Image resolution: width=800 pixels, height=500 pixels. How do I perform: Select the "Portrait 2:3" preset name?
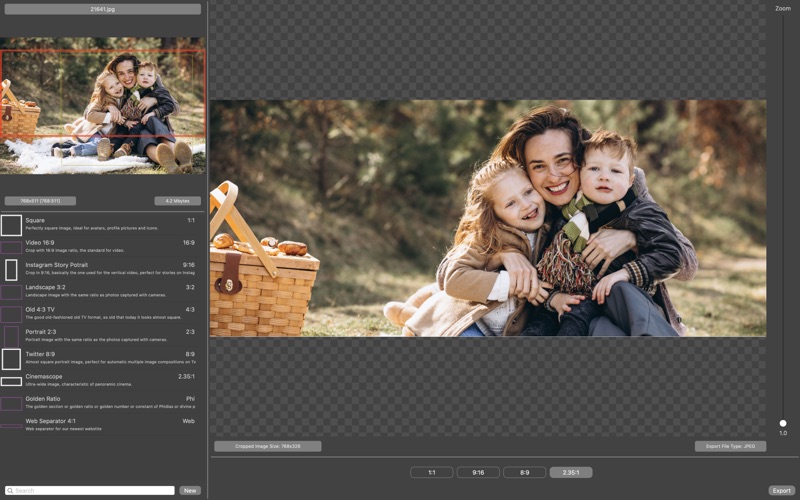[x=41, y=332]
